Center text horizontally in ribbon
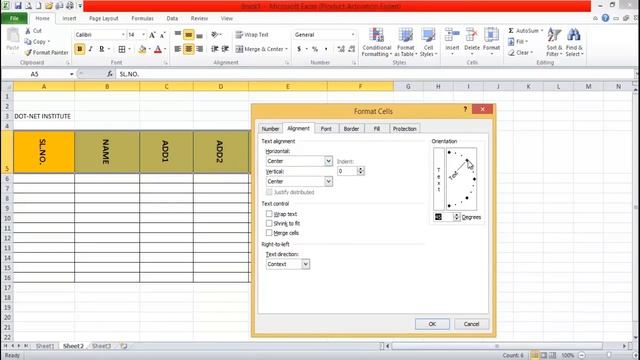Viewport: 640px width, 360px height. (x=189, y=49)
